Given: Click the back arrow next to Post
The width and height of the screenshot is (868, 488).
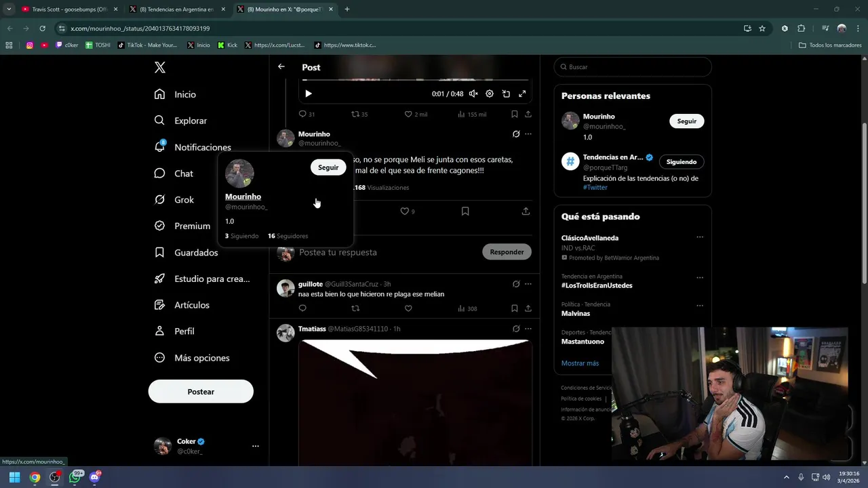Looking at the screenshot, I should (281, 67).
